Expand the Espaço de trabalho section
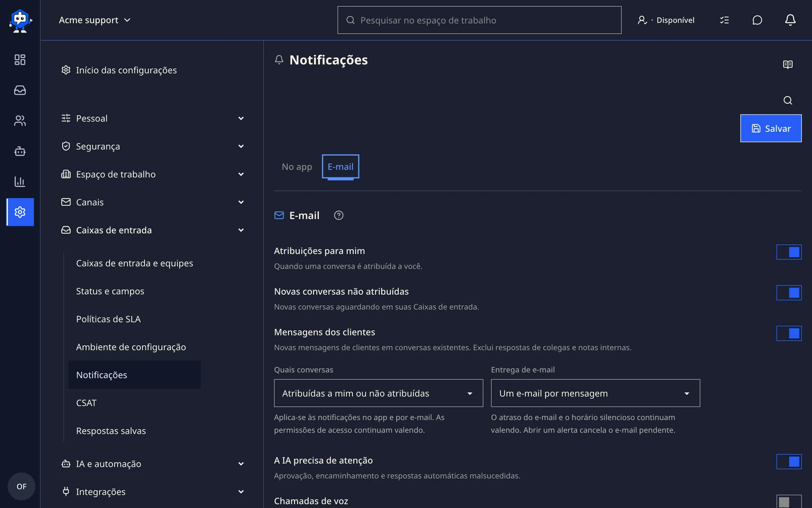The width and height of the screenshot is (812, 508). pos(153,175)
